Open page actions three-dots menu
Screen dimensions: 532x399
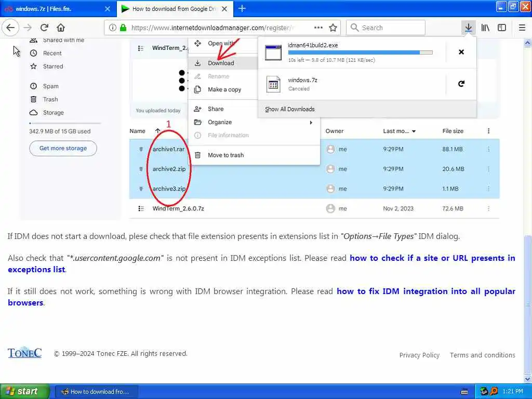point(318,28)
